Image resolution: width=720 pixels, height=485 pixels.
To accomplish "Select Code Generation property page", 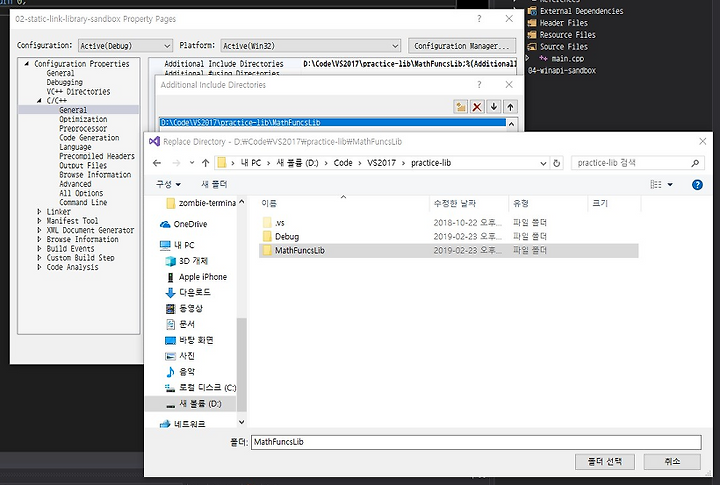I will [89, 138].
